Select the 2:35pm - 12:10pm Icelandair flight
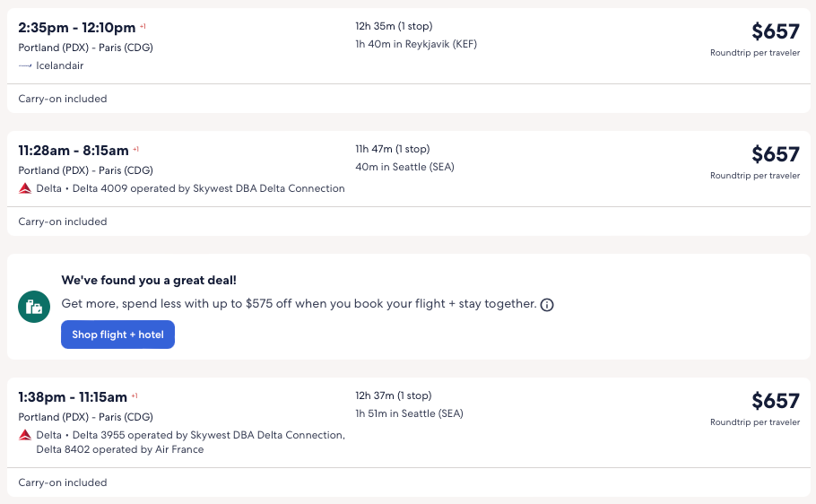The width and height of the screenshot is (816, 504). click(x=77, y=28)
